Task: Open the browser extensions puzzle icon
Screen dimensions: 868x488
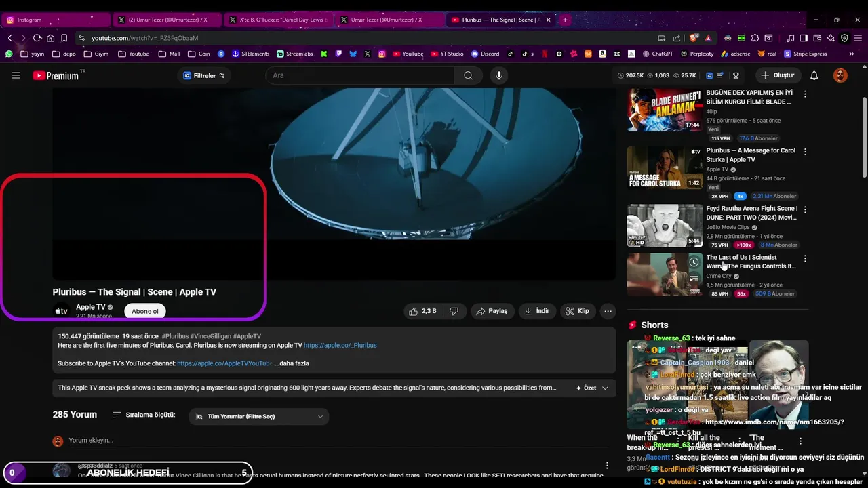Action: (755, 38)
